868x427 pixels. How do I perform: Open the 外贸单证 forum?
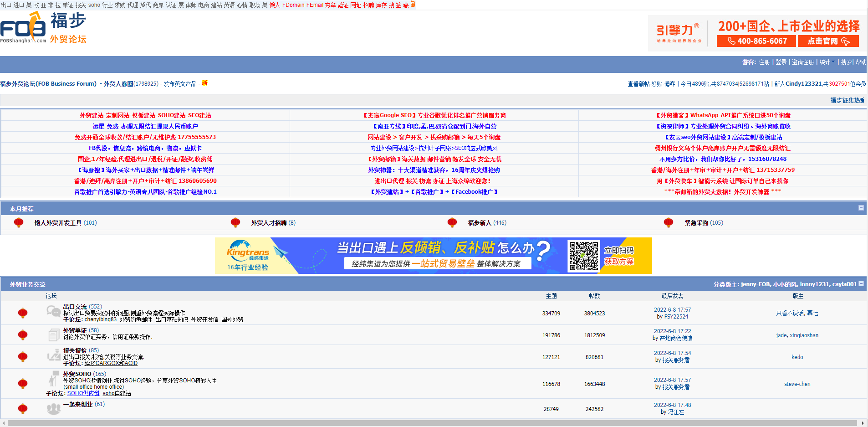[75, 330]
